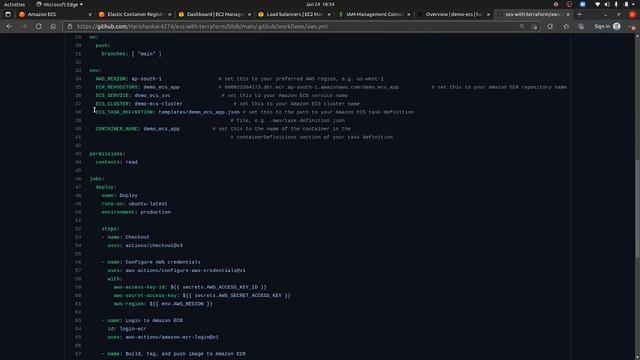Click the Edge profile avatar icon
Image resolution: width=640 pixels, height=360 pixels.
[616, 27]
